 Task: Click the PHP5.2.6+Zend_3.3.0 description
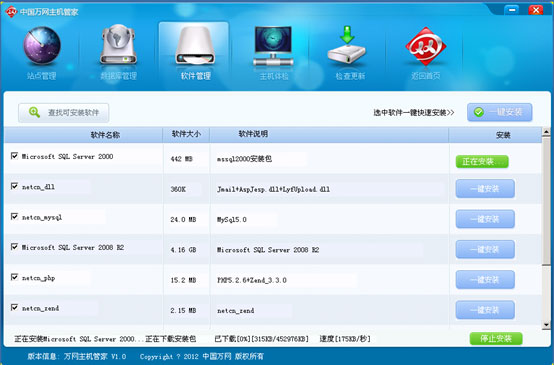[252, 280]
